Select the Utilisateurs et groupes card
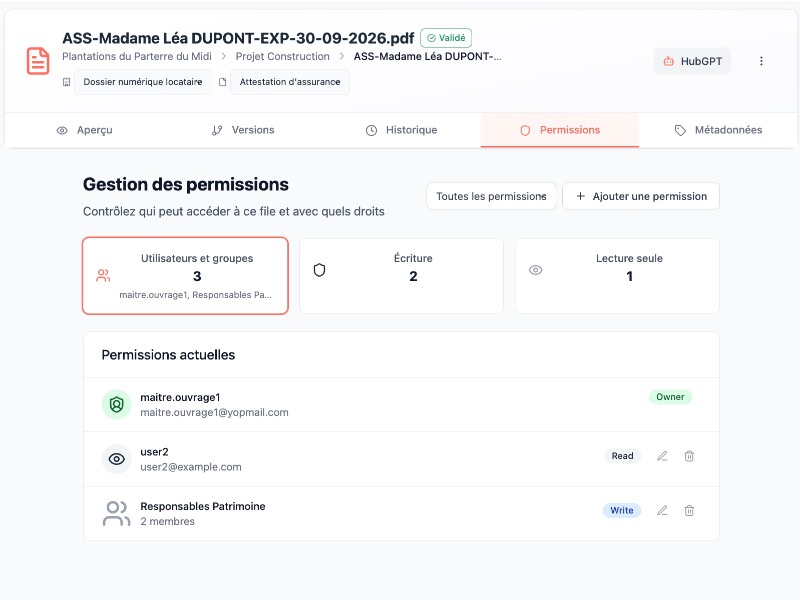Screen dimensions: 800x600 [185, 275]
